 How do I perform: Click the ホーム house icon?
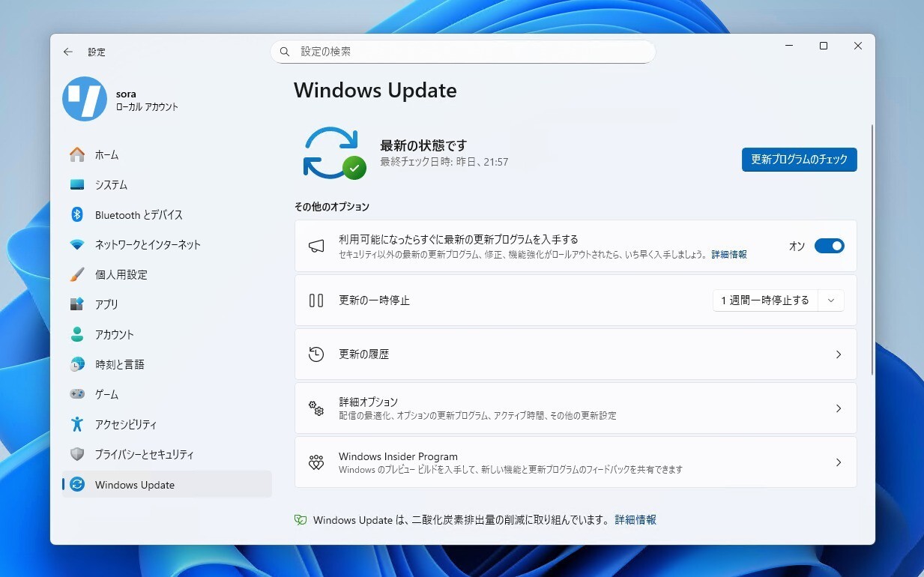tap(77, 154)
